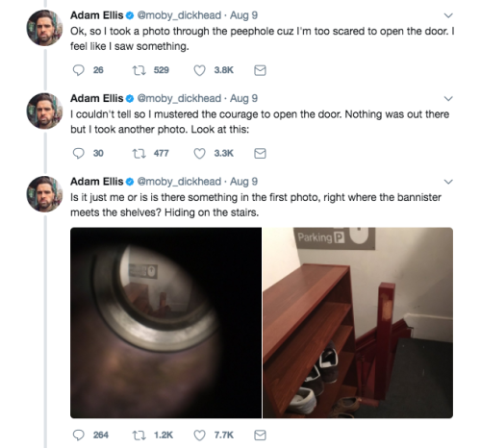Reply to the peephole photo tweet
This screenshot has width=481, height=448.
[x=79, y=70]
